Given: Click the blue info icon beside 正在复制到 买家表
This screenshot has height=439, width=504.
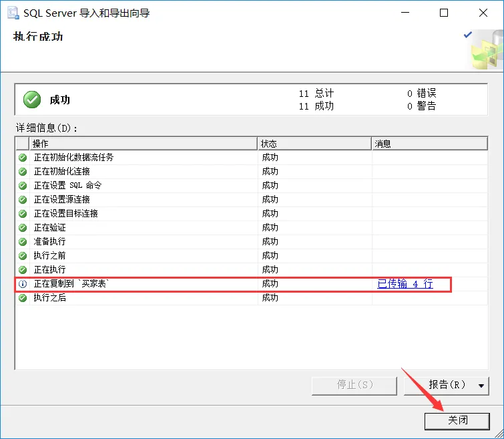Looking at the screenshot, I should pos(23,283).
